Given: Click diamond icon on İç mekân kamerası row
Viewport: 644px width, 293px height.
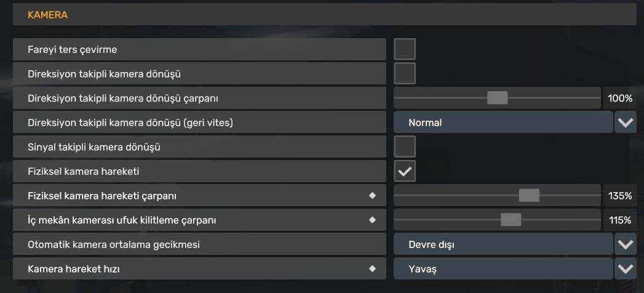Looking at the screenshot, I should pos(373,220).
